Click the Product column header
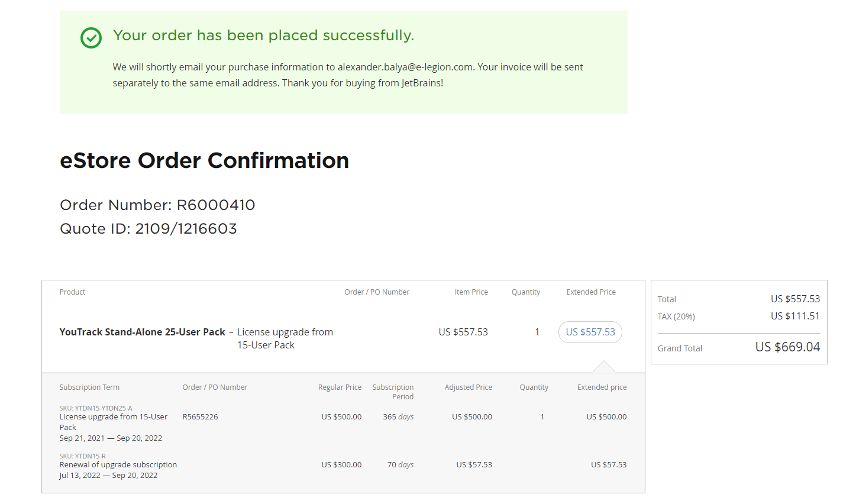 coord(72,292)
